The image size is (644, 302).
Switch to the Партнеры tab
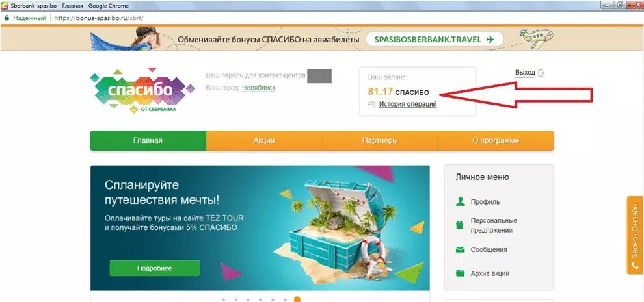click(x=380, y=141)
